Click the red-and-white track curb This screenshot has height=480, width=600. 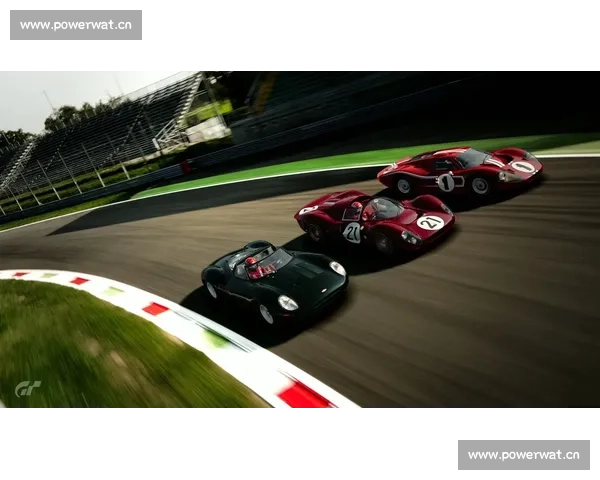click(x=200, y=330)
